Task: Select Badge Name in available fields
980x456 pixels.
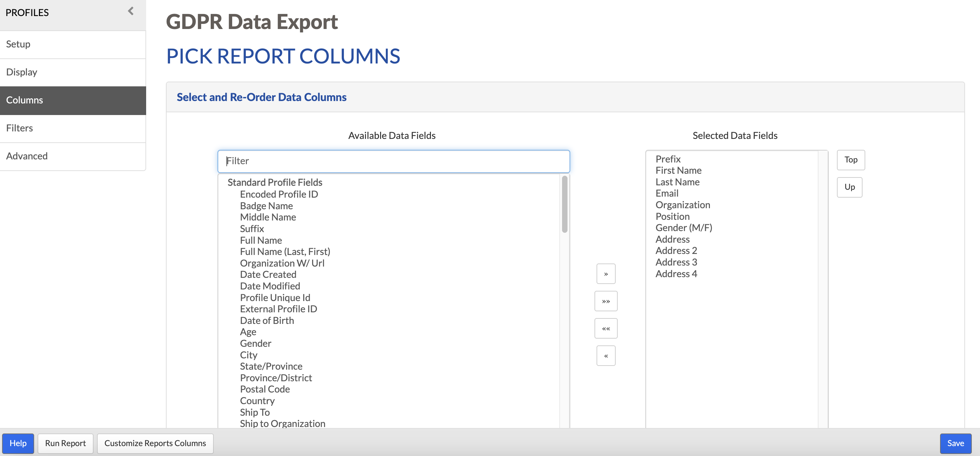Action: [x=266, y=206]
